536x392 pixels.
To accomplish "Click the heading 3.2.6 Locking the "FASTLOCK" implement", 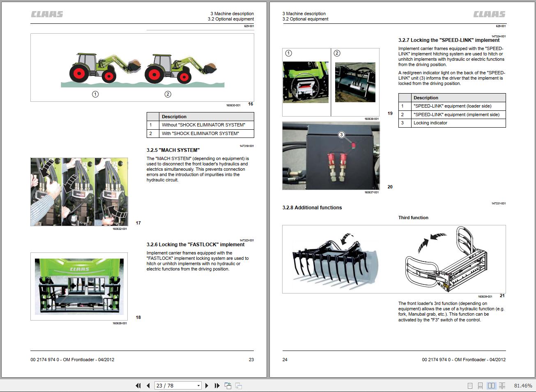I will coord(196,245).
